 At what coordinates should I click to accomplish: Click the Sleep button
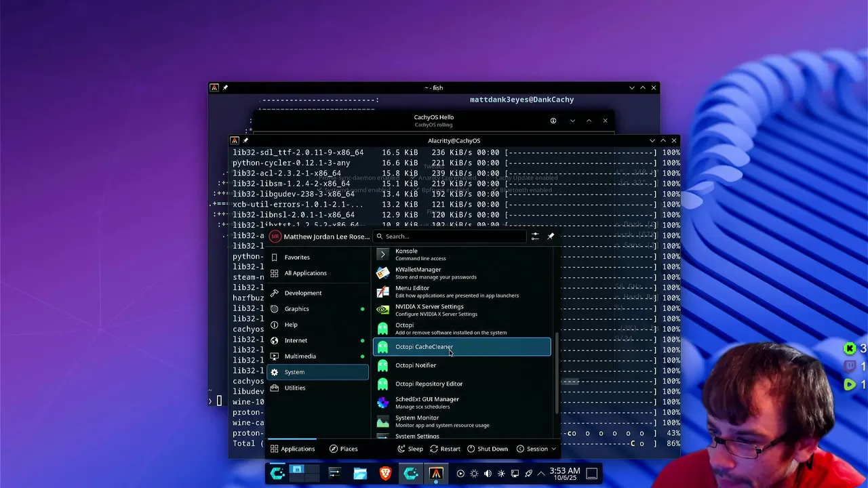click(410, 449)
